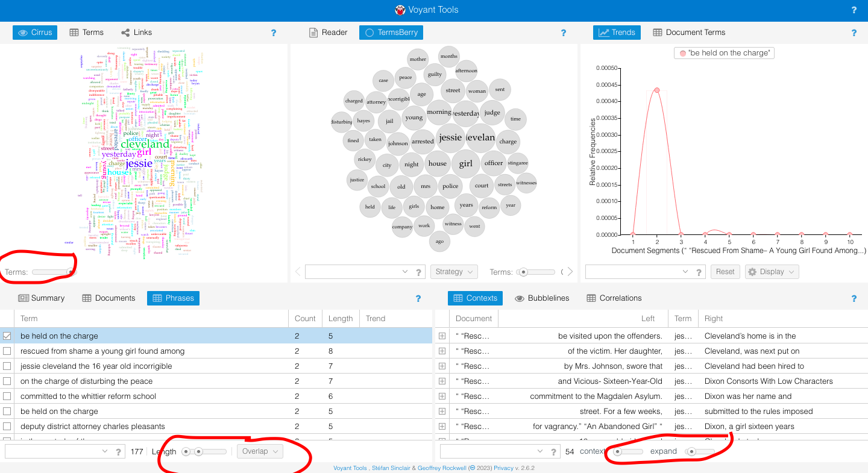Expand context row 'be visited upon the offenders'

(442, 336)
